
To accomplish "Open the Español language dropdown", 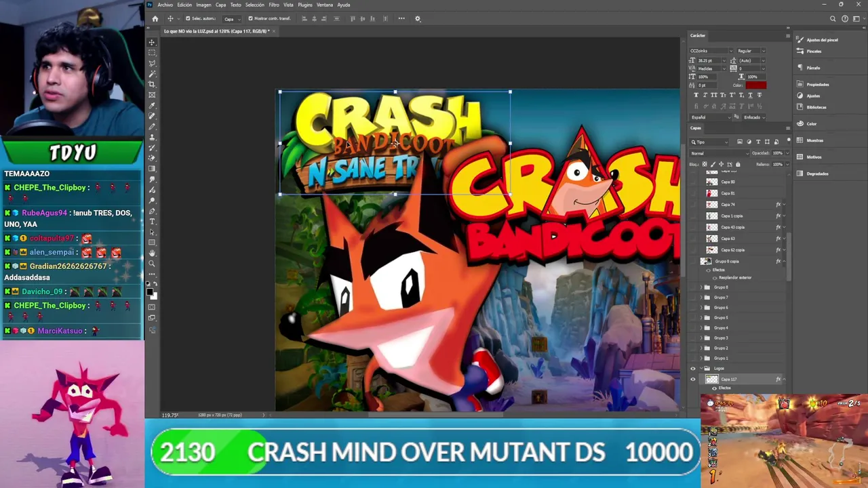I will tap(711, 117).
